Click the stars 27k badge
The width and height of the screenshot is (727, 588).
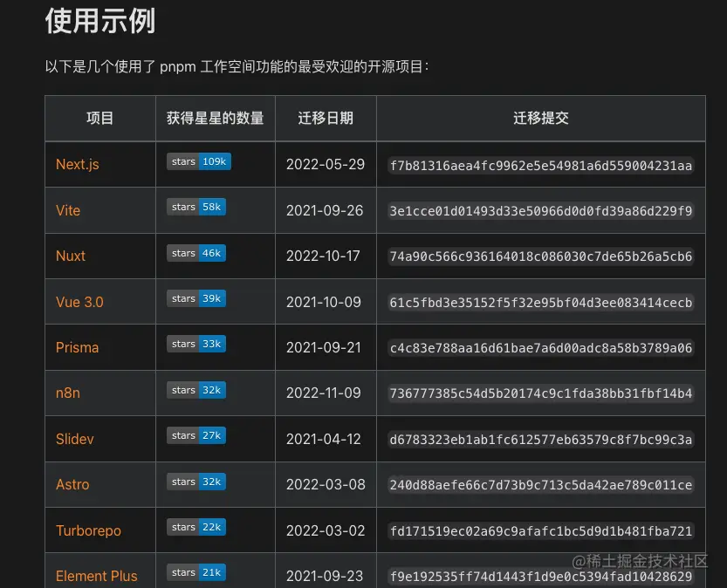(x=196, y=435)
